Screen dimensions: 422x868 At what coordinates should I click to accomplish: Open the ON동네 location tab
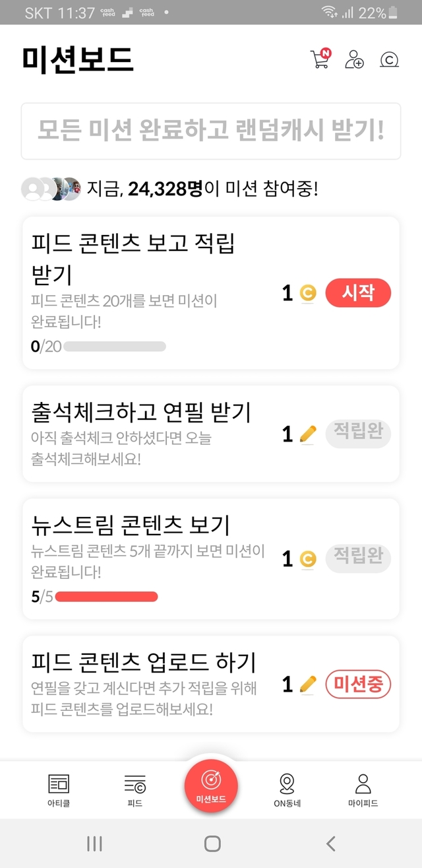click(287, 790)
